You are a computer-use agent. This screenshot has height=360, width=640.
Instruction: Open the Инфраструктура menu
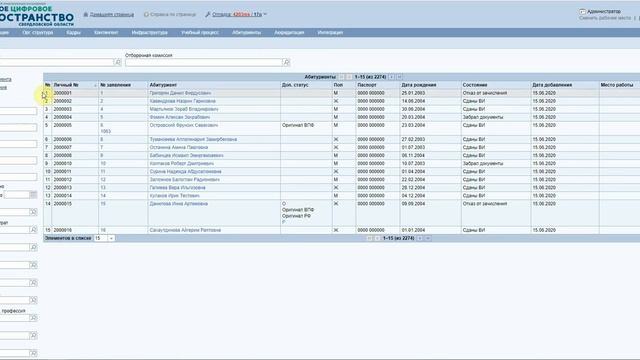(149, 32)
